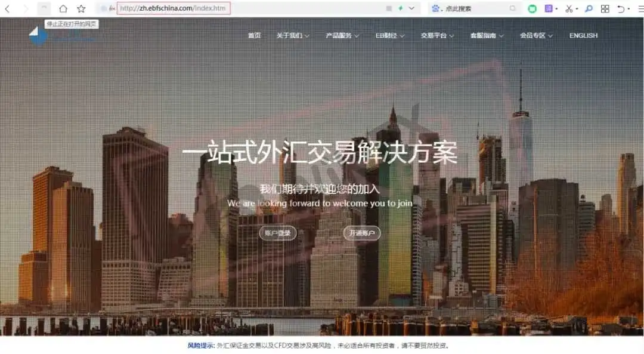Bookmark page with the star icon
644x354 pixels.
(x=81, y=8)
